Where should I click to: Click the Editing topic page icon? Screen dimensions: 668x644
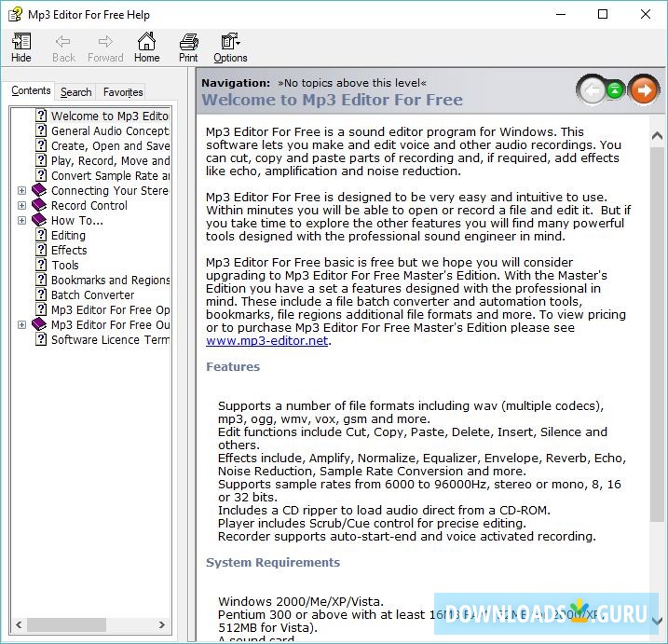(x=41, y=235)
